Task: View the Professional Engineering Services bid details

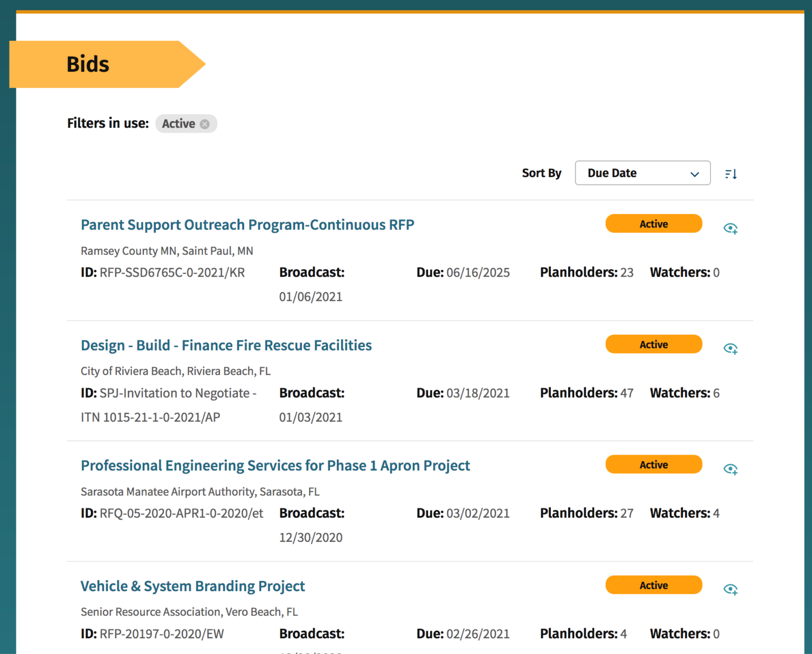Action: [275, 465]
